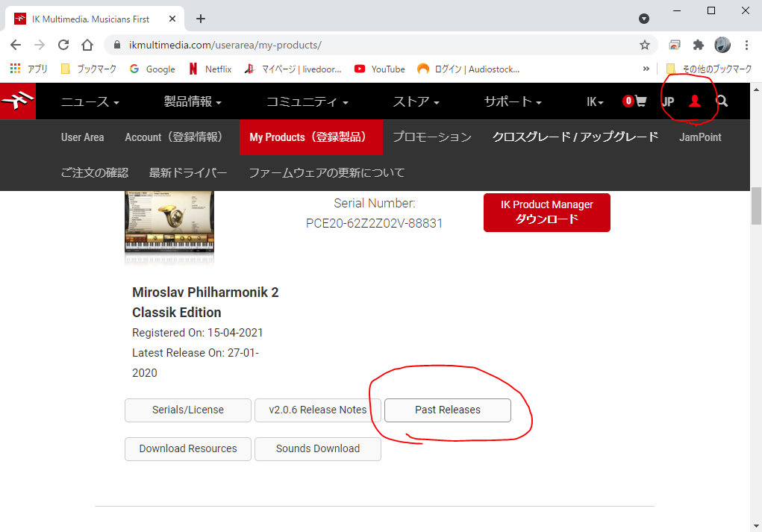Screen dimensions: 762x532
Task: Open the Chrome three-dot menu
Action: (746, 46)
